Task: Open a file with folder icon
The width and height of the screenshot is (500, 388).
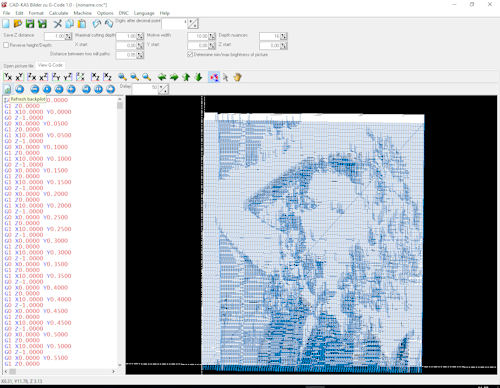Action: click(18, 24)
